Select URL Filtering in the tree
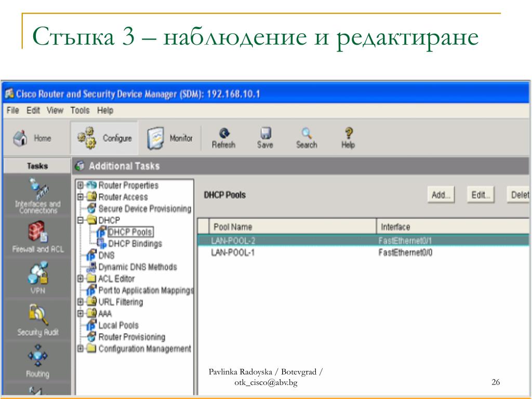 pos(121,302)
